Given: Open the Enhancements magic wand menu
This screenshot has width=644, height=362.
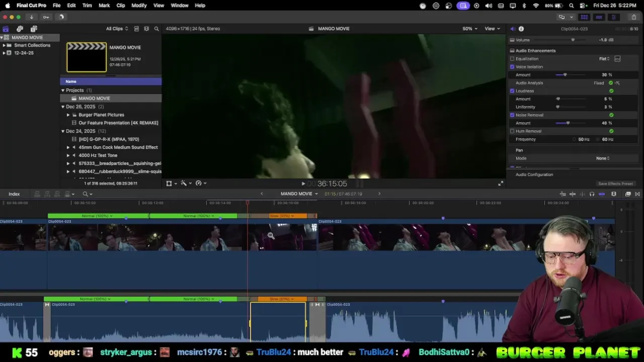Looking at the screenshot, I should (185, 184).
